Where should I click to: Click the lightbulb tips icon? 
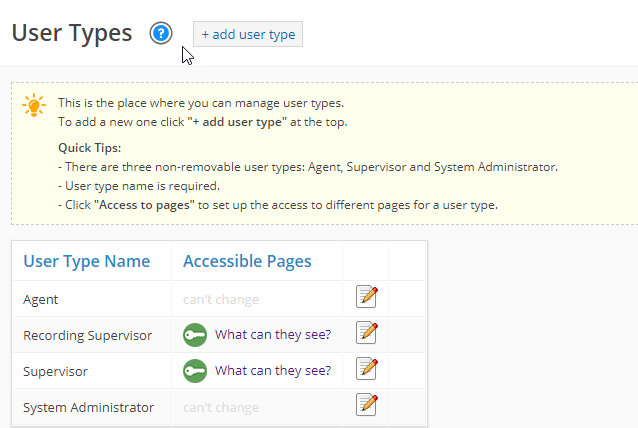pos(34,105)
